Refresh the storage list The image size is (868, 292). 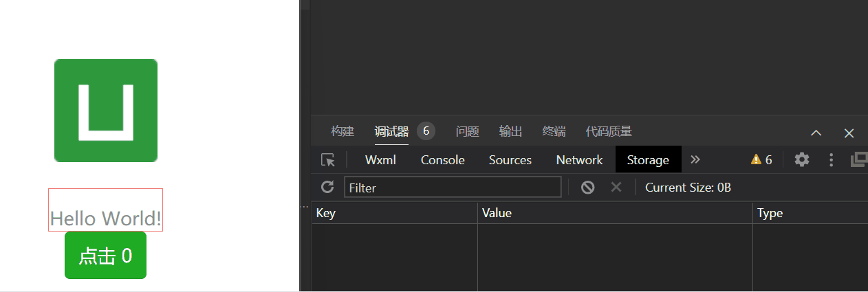point(328,187)
